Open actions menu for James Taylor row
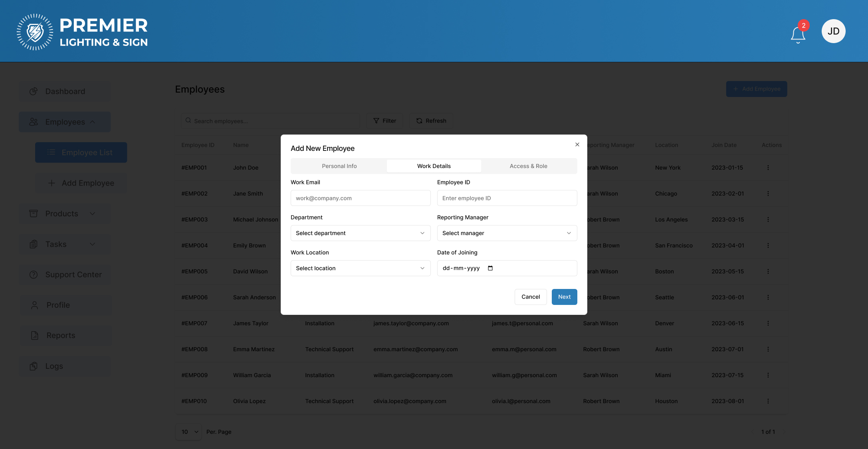Viewport: 868px width, 449px height. click(x=768, y=323)
